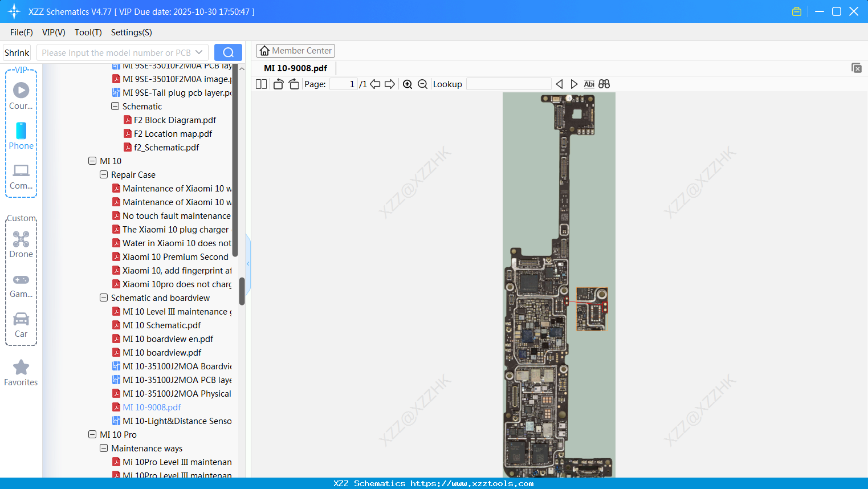Select the Phone category

[21, 136]
